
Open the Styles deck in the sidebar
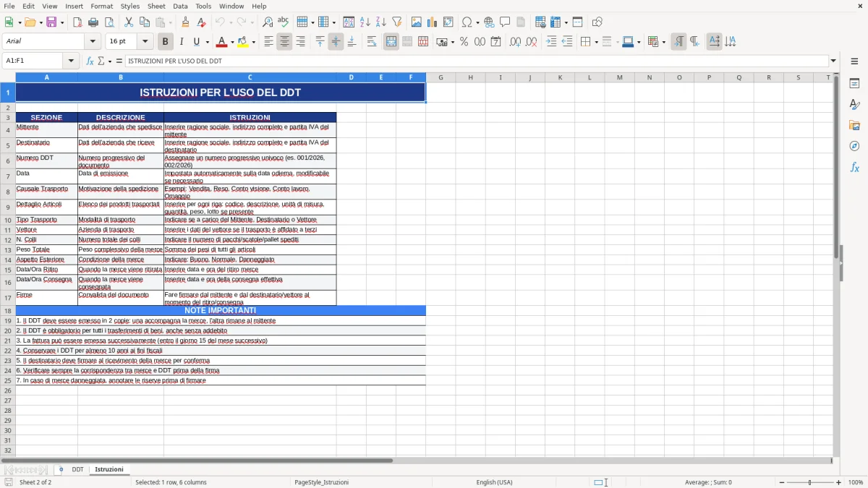point(855,104)
